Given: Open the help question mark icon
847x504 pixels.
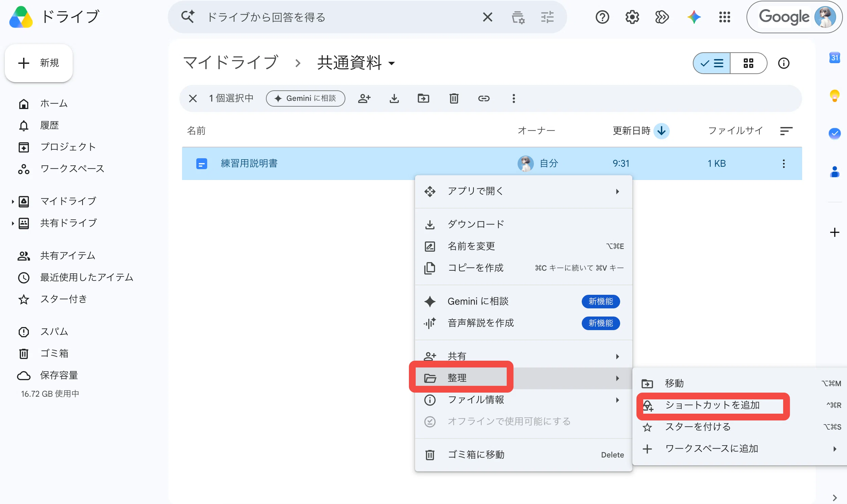Looking at the screenshot, I should (x=602, y=17).
